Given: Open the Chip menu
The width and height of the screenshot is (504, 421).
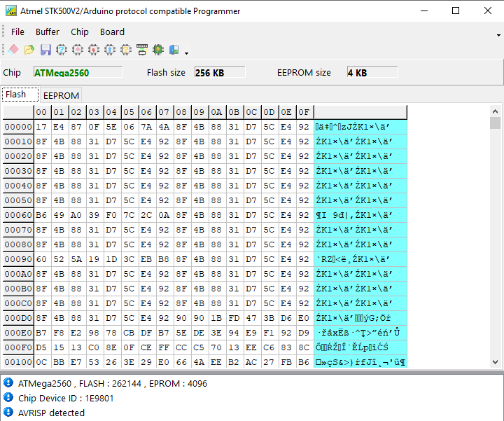Looking at the screenshot, I should 80,32.
